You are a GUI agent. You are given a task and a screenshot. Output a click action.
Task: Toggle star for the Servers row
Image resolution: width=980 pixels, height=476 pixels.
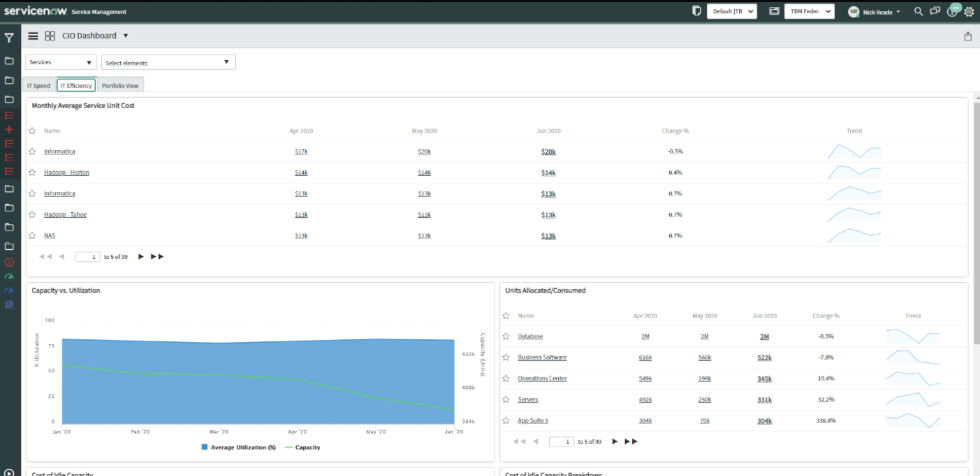click(506, 399)
